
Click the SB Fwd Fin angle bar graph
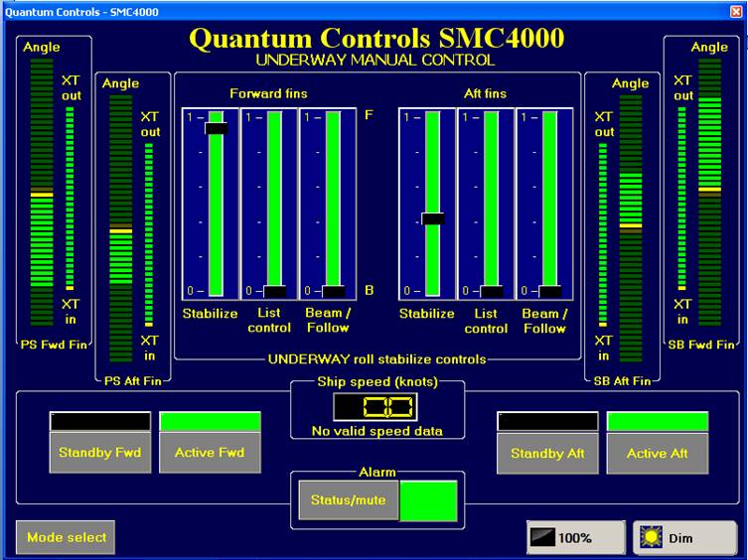710,193
